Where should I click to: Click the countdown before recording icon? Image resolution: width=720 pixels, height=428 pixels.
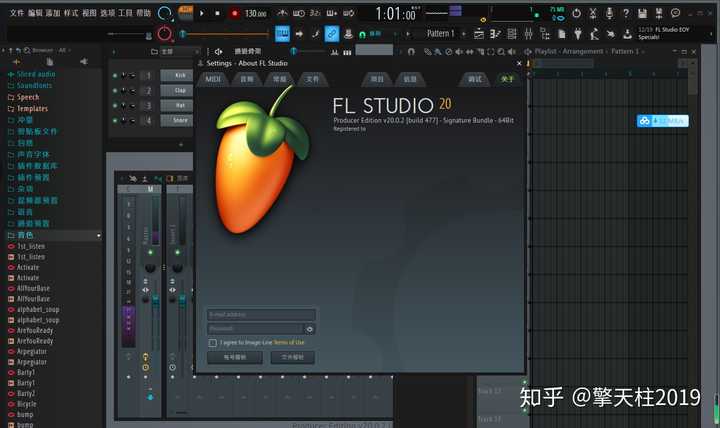pos(315,13)
